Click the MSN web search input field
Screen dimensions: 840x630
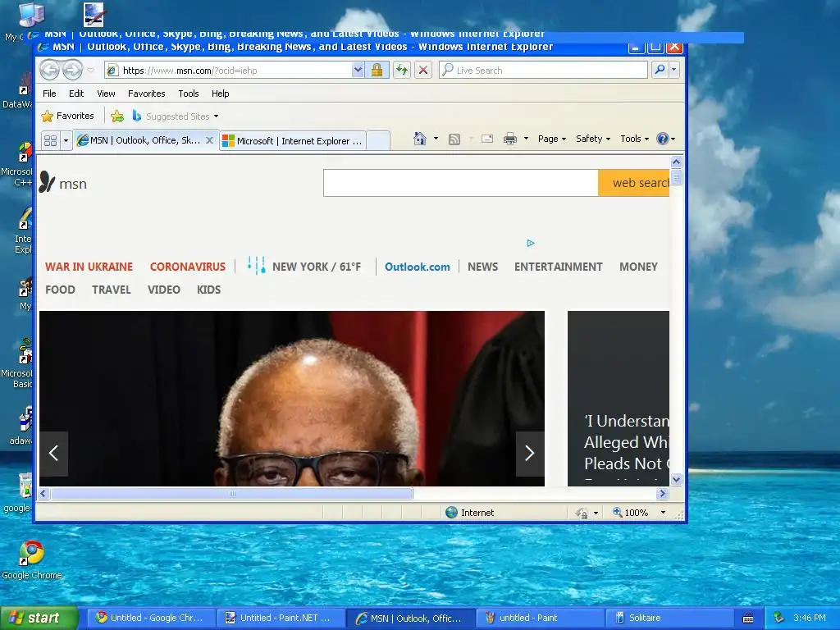461,183
